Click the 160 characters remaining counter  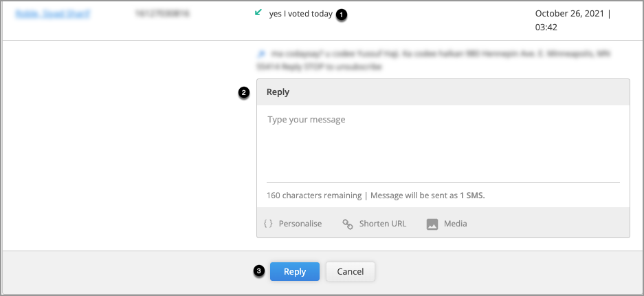click(x=314, y=195)
